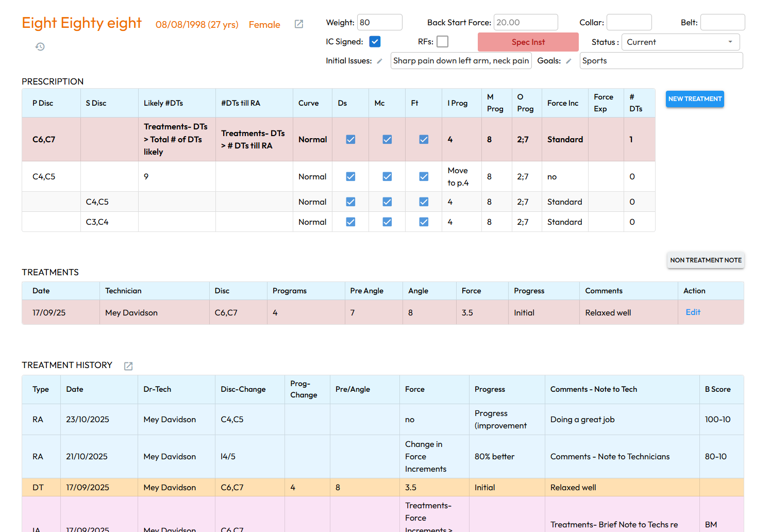Open the Status dropdown showing Current

681,42
